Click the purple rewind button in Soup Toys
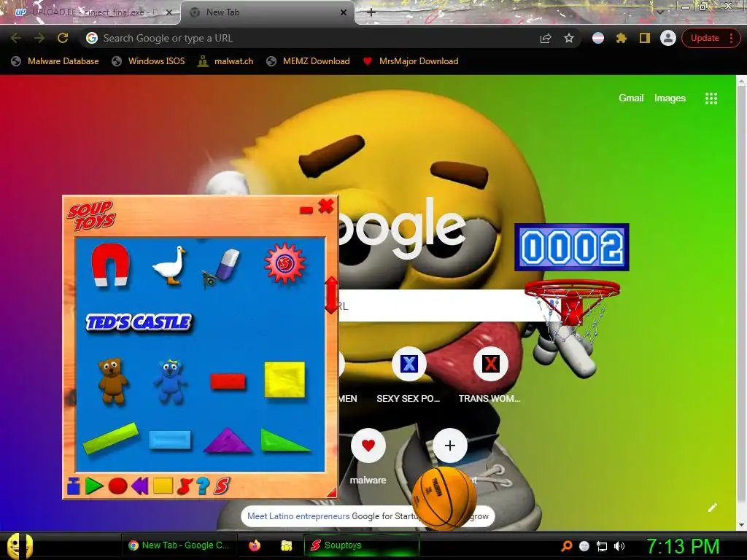 pos(139,486)
